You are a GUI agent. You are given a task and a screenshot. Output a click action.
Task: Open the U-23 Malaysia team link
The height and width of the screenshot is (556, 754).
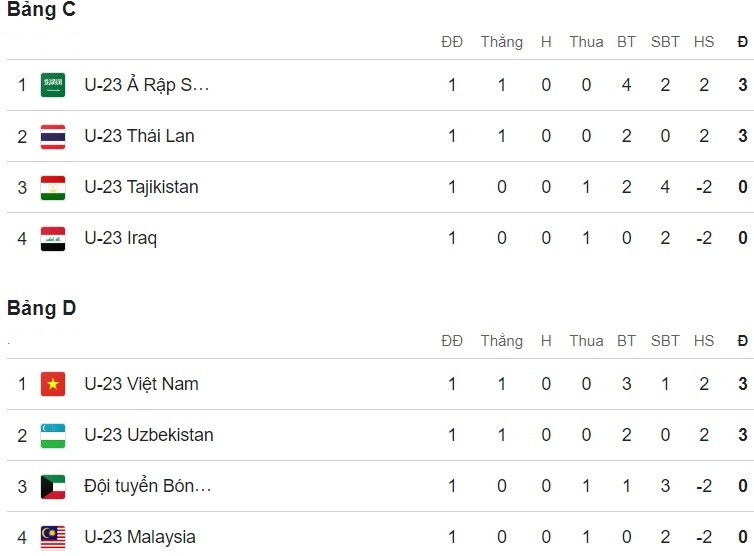(x=139, y=537)
